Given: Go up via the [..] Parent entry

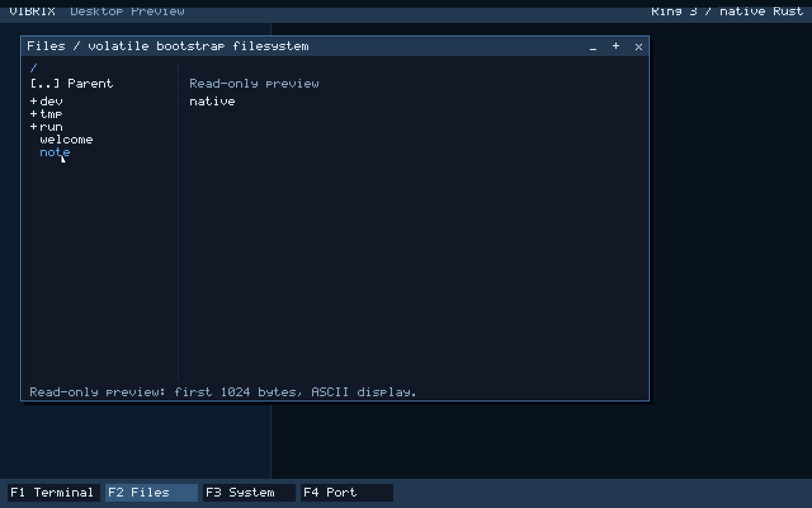Looking at the screenshot, I should pos(72,83).
